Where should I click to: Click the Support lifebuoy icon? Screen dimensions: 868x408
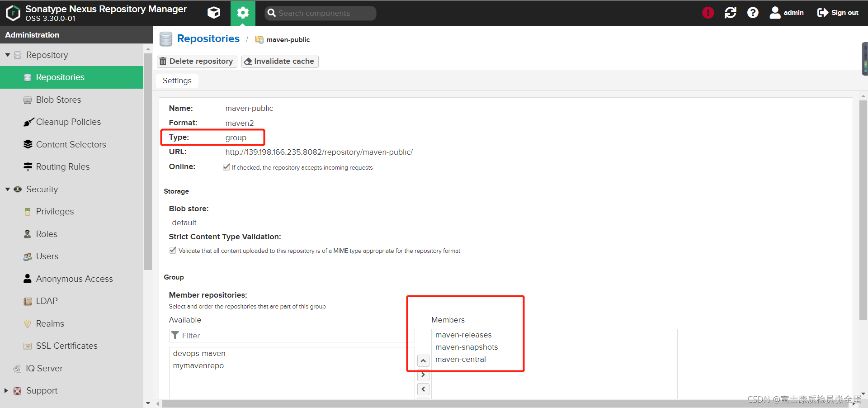tap(18, 391)
